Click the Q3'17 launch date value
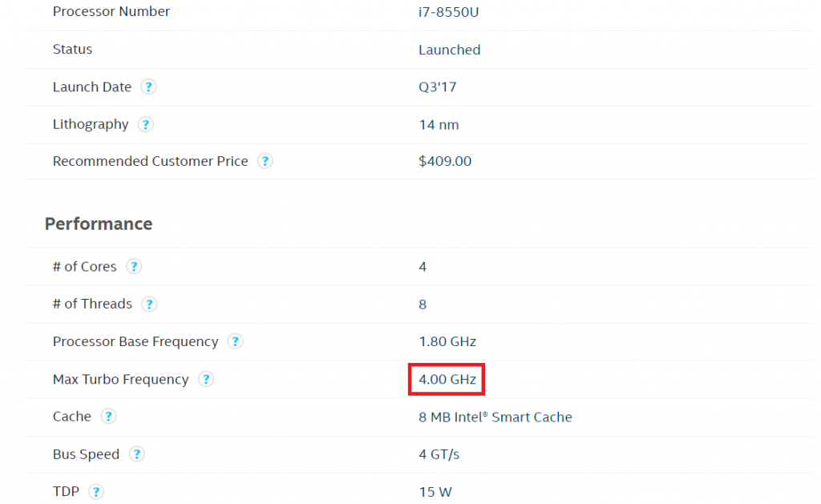The width and height of the screenshot is (821, 504). [x=437, y=87]
